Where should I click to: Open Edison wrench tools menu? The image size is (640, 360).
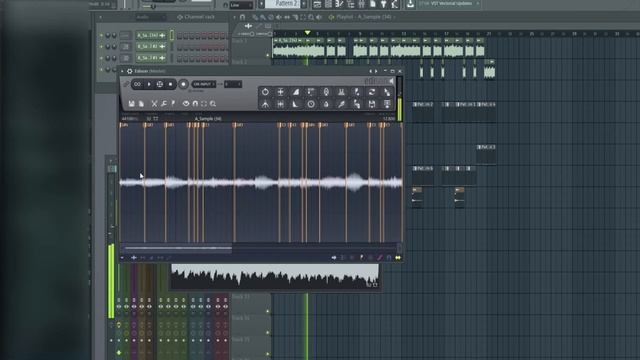click(x=164, y=104)
